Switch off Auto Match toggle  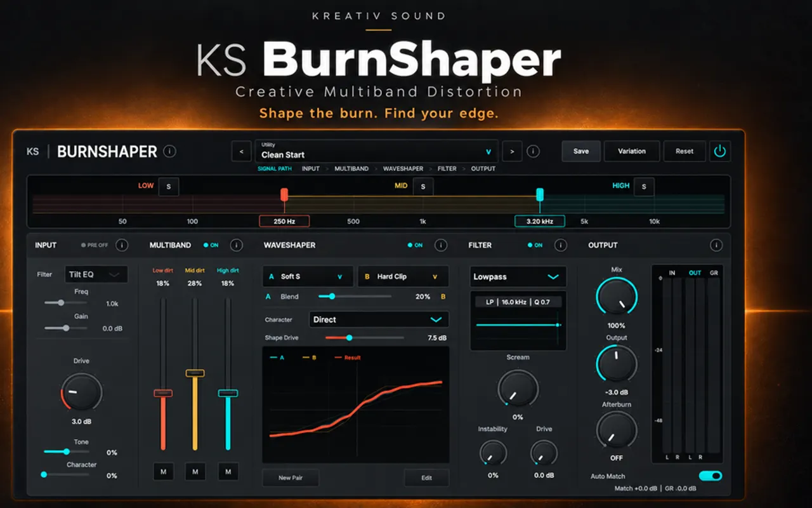tap(710, 476)
